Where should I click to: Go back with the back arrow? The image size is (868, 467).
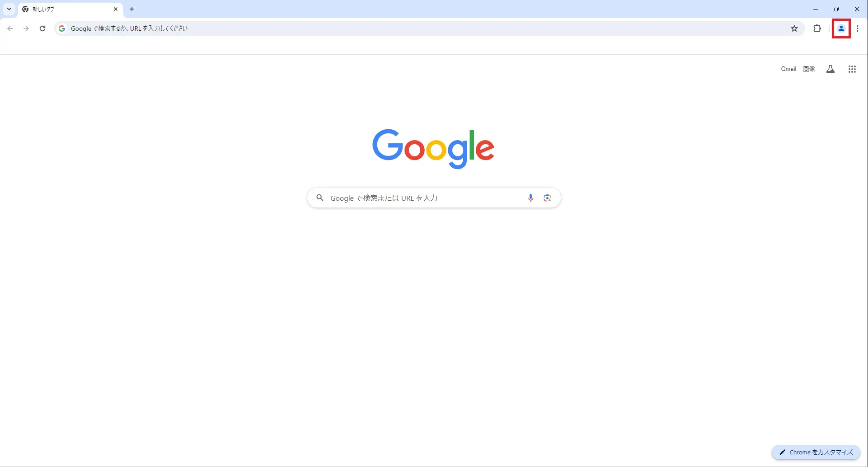pos(10,28)
